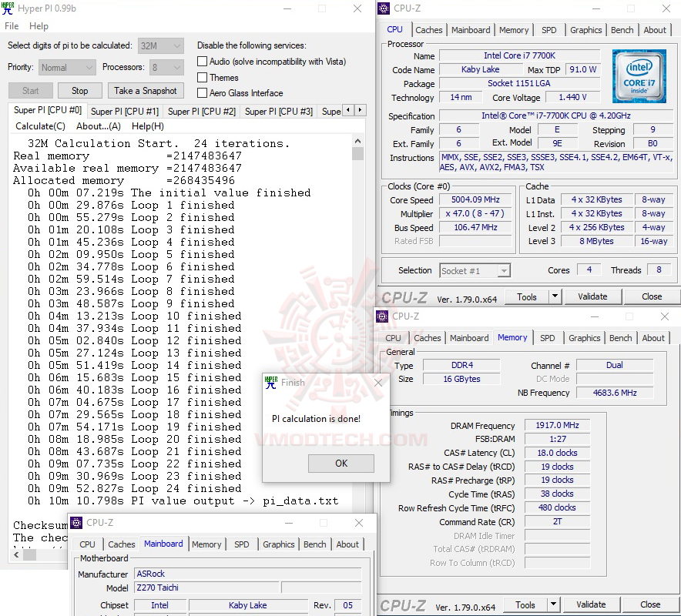Viewport: 681px width, 616px height.
Task: Confirm PI calculation done with OK
Action: point(341,464)
